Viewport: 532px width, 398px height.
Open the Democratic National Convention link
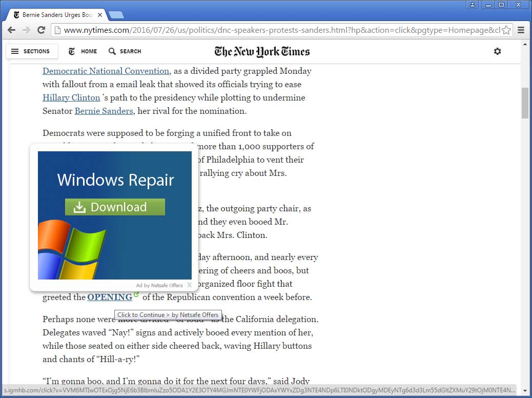[106, 71]
